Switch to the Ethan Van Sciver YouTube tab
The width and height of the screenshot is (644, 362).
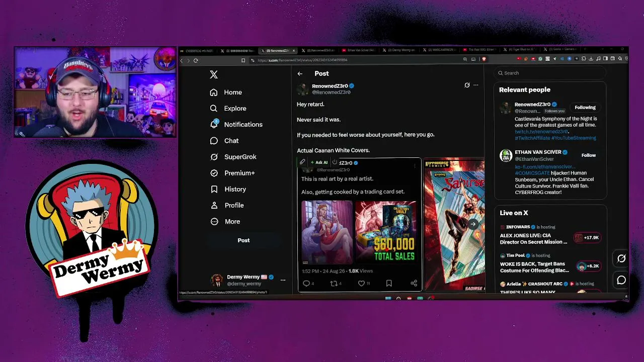click(x=358, y=50)
